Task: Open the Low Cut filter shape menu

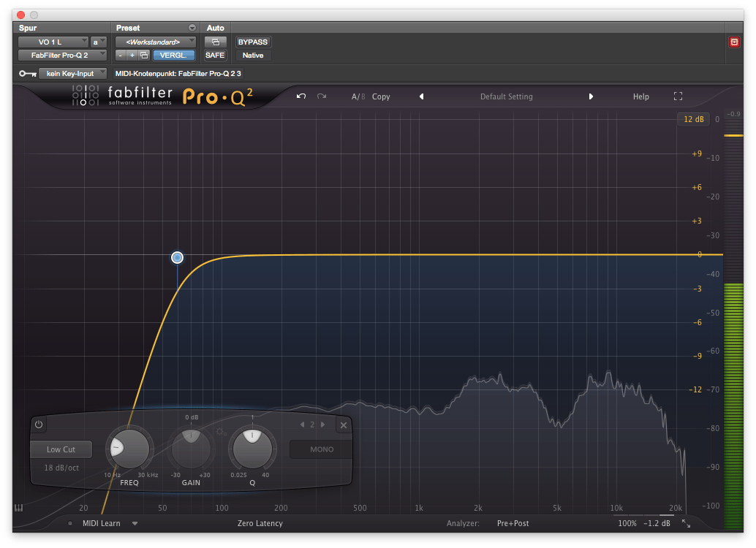Action: pos(61,449)
